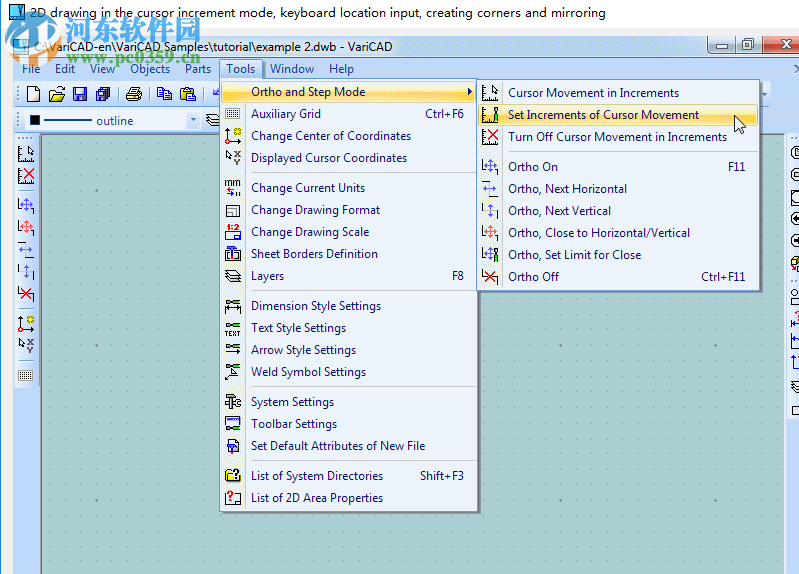Click red Ortho close icon in left toolbar
Screen dimensions: 799x574
26,227
